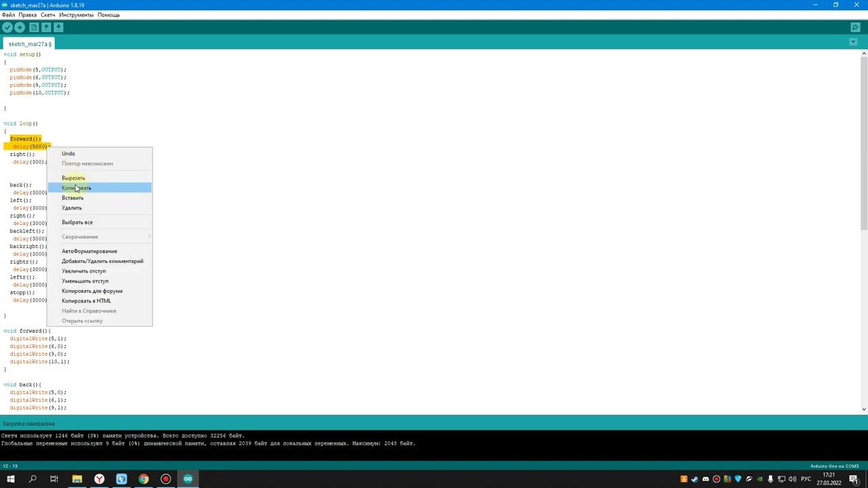Click the 'backleft();' code line
868x488 pixels.
(26, 231)
